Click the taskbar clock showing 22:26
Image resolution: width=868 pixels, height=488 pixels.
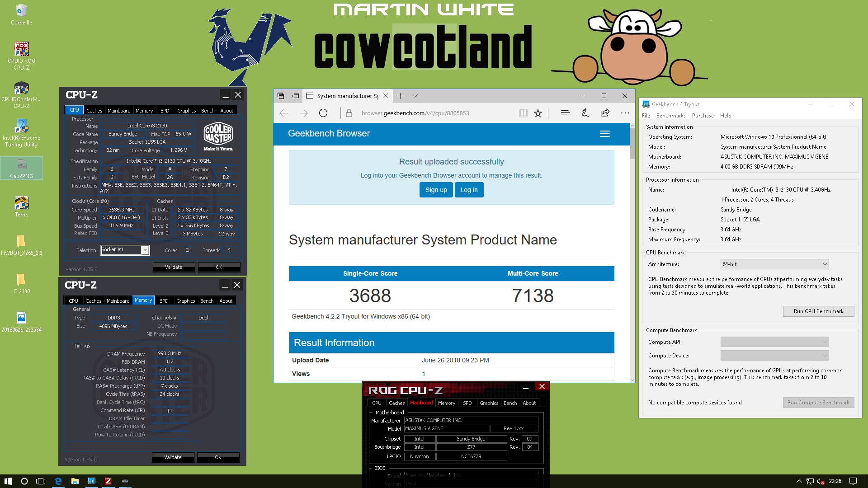pos(835,481)
